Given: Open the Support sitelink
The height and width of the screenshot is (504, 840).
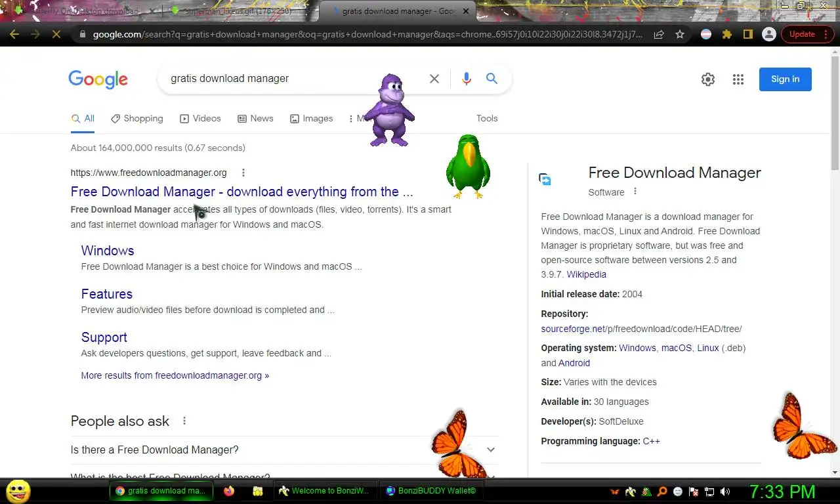Looking at the screenshot, I should click(x=104, y=337).
